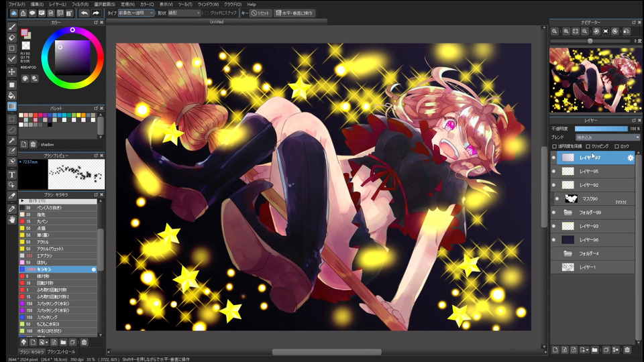
Task: Open the フィルタ(R) menu
Action: [80, 5]
